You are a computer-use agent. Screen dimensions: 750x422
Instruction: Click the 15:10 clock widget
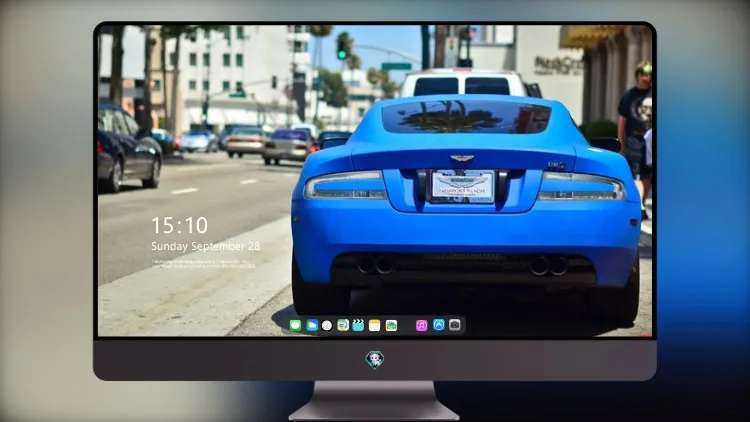tap(180, 225)
